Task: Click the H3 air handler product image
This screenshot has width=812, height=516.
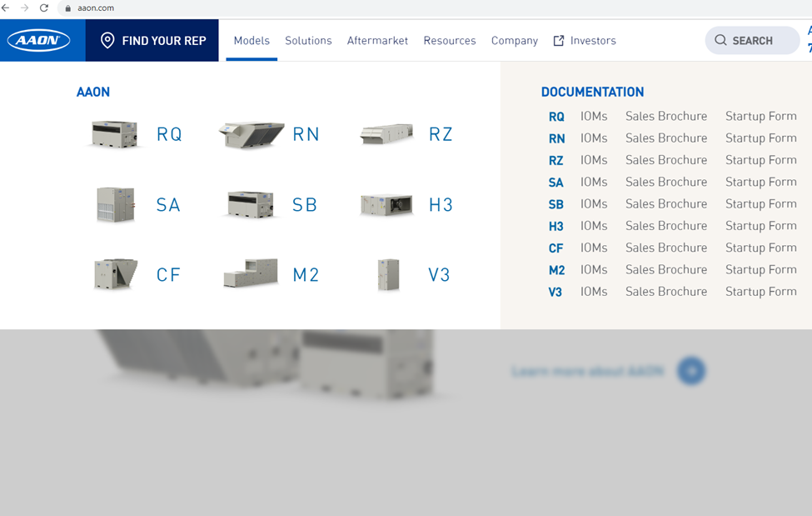Action: click(386, 204)
